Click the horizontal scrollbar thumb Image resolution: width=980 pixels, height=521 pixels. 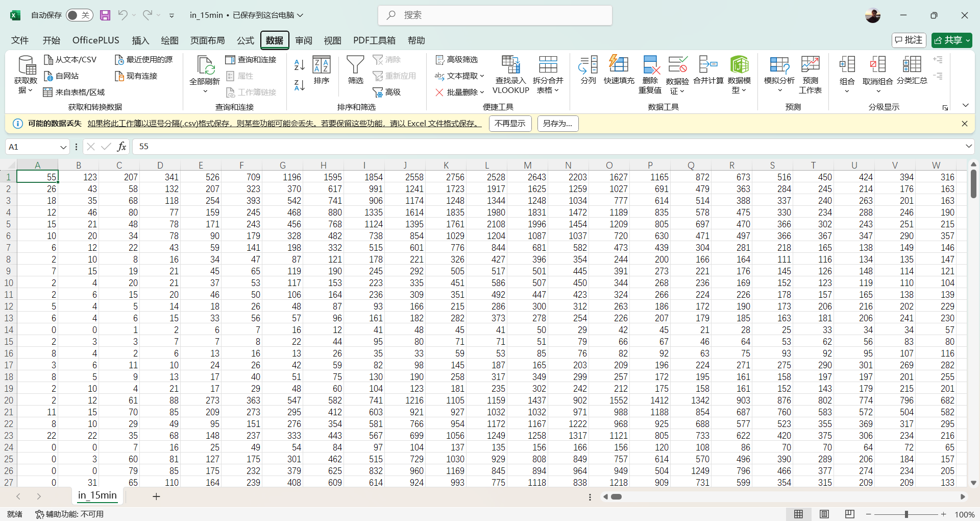[617, 496]
